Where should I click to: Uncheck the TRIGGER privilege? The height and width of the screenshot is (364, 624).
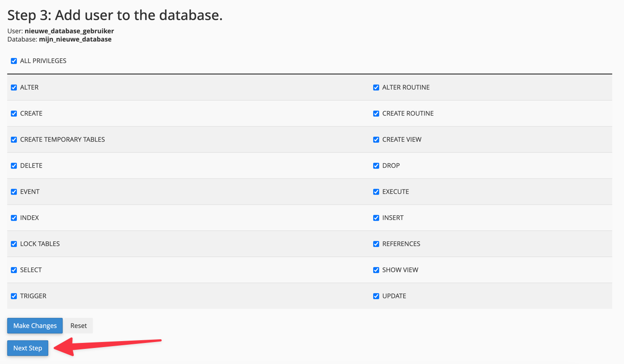(14, 296)
